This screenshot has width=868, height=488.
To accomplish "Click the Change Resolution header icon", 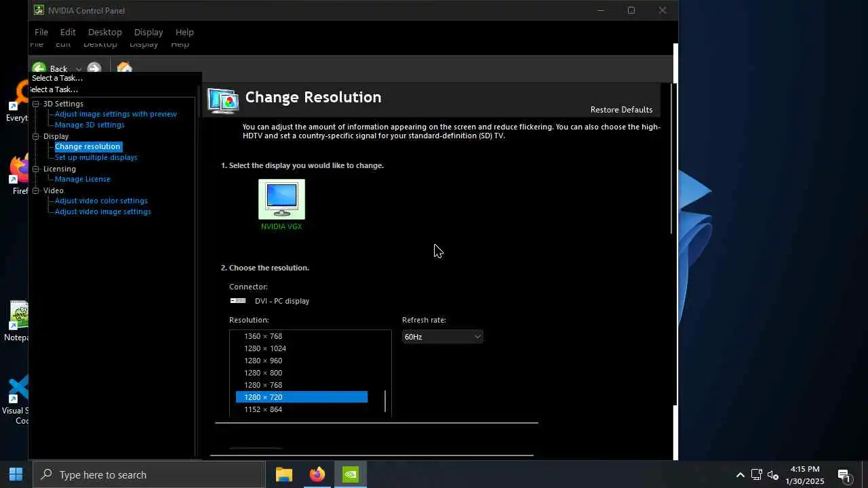I will pyautogui.click(x=223, y=101).
